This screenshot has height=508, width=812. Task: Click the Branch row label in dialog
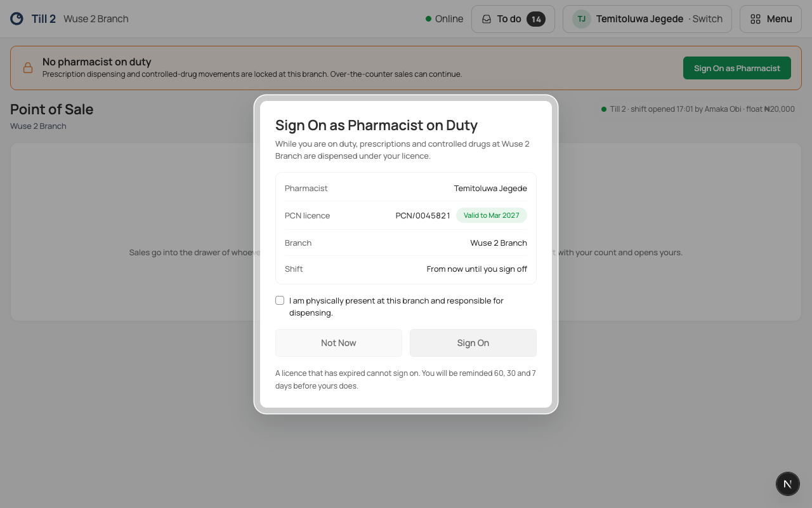[x=298, y=243]
